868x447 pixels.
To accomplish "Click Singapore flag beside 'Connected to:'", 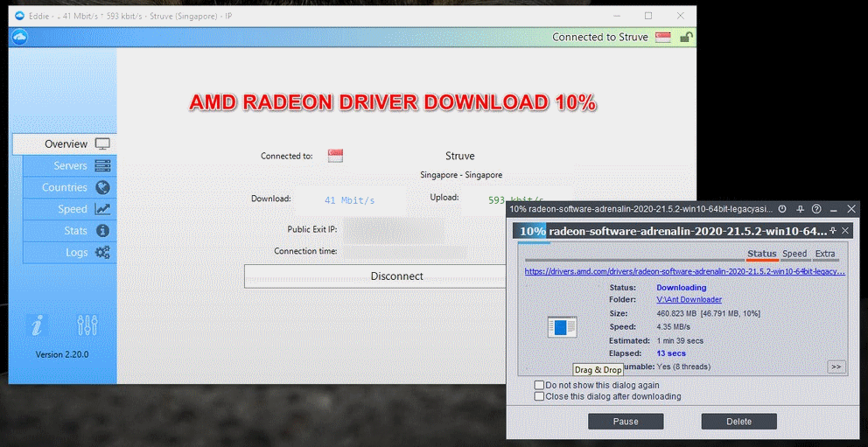I will point(335,156).
